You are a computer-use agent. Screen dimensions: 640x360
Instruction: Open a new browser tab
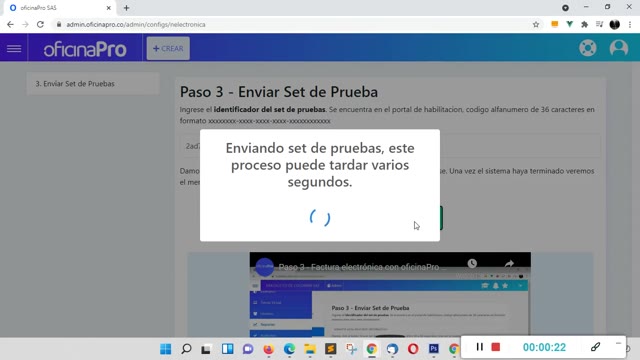(x=126, y=8)
